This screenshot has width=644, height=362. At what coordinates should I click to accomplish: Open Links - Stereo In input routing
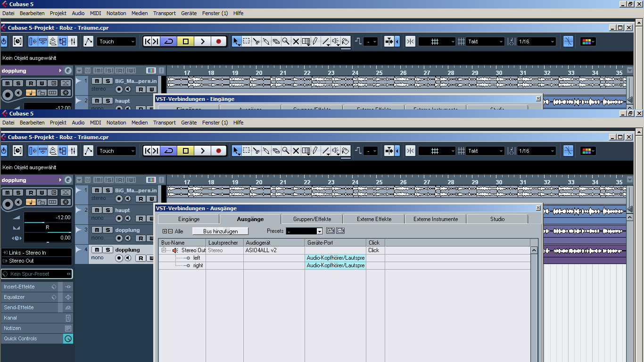click(37, 253)
